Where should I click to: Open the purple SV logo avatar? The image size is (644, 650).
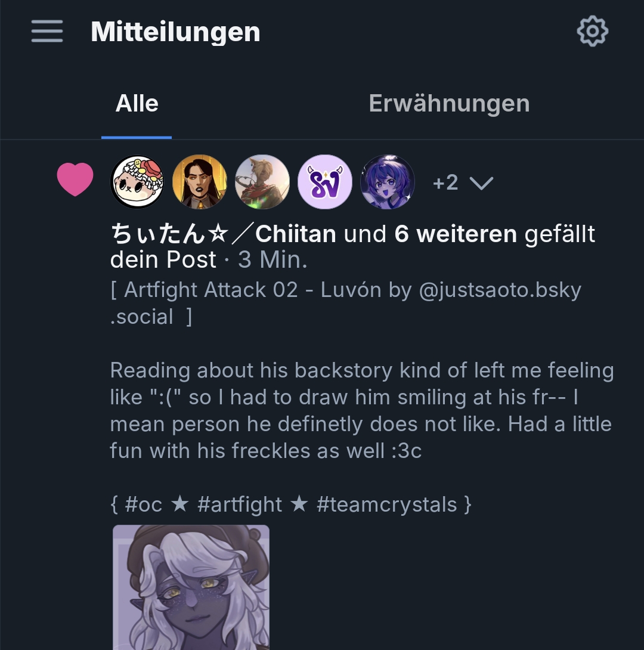pyautogui.click(x=325, y=182)
